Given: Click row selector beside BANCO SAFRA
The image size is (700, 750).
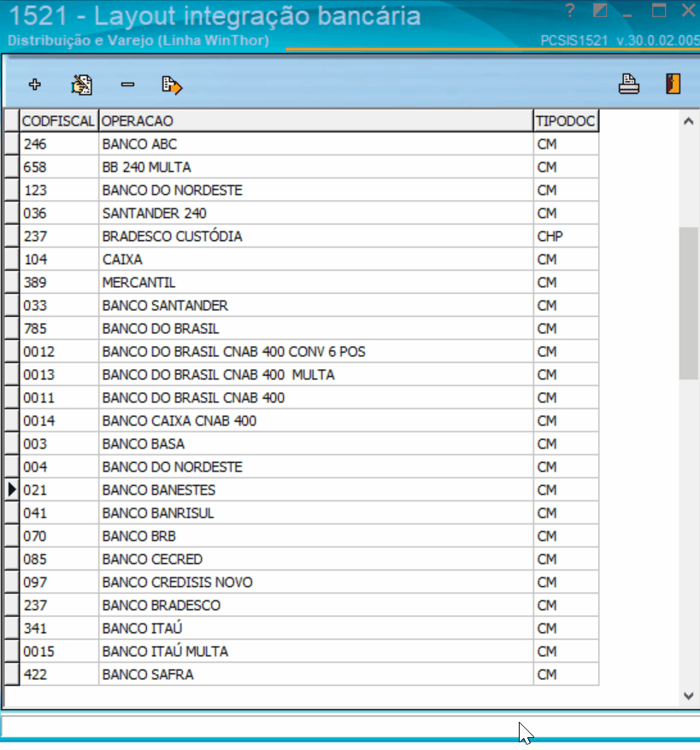Looking at the screenshot, I should (11, 675).
